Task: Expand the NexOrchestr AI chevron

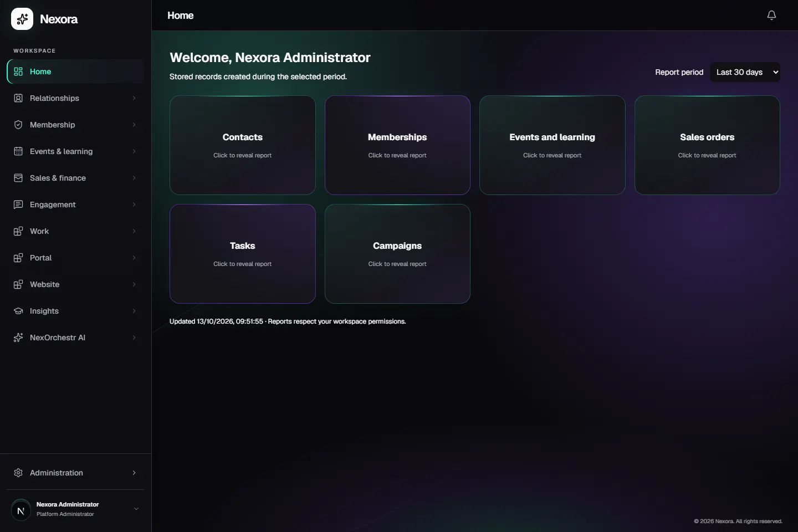Action: point(134,337)
